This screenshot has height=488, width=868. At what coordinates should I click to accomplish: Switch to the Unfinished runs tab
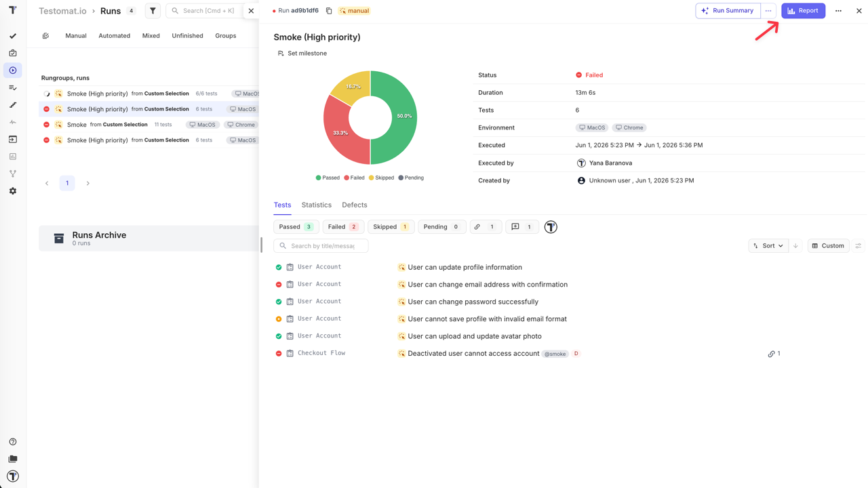[x=187, y=36]
